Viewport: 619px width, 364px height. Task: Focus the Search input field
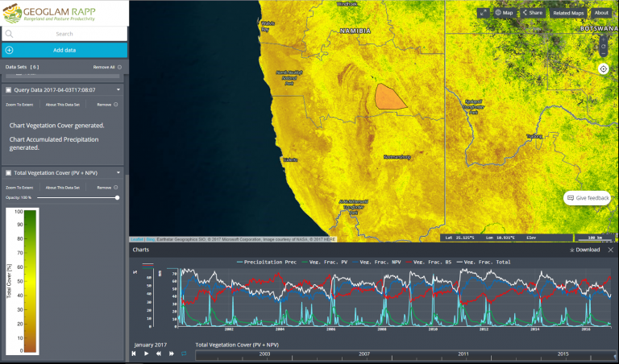coord(64,34)
